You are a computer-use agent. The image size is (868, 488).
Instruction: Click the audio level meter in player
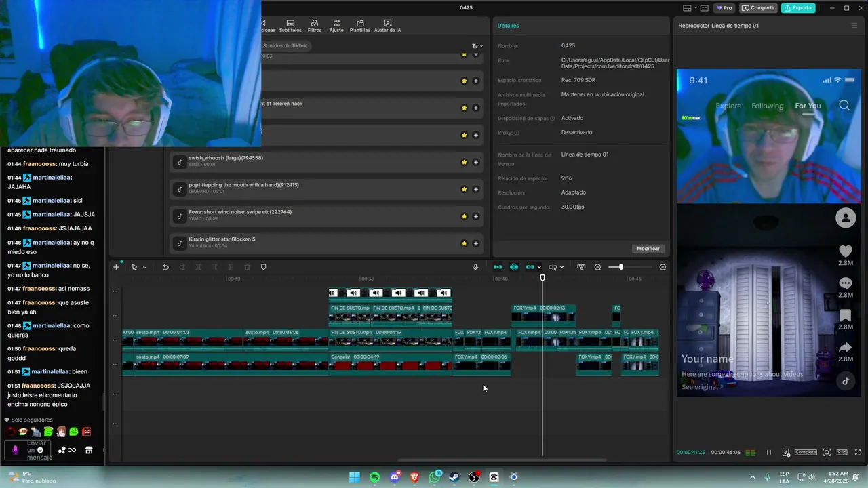pos(751,452)
